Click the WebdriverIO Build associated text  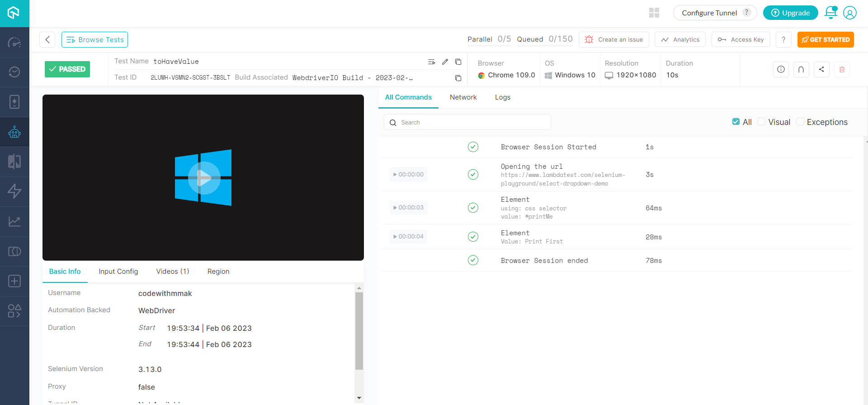[x=352, y=78]
